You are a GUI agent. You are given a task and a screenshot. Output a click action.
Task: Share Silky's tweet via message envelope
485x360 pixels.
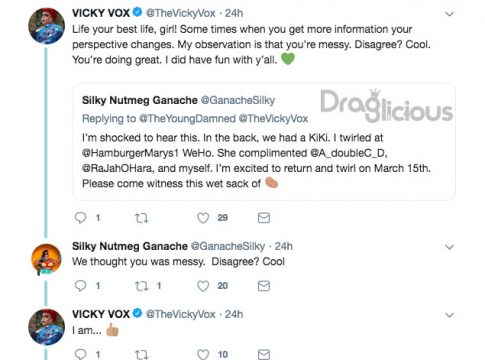click(264, 286)
